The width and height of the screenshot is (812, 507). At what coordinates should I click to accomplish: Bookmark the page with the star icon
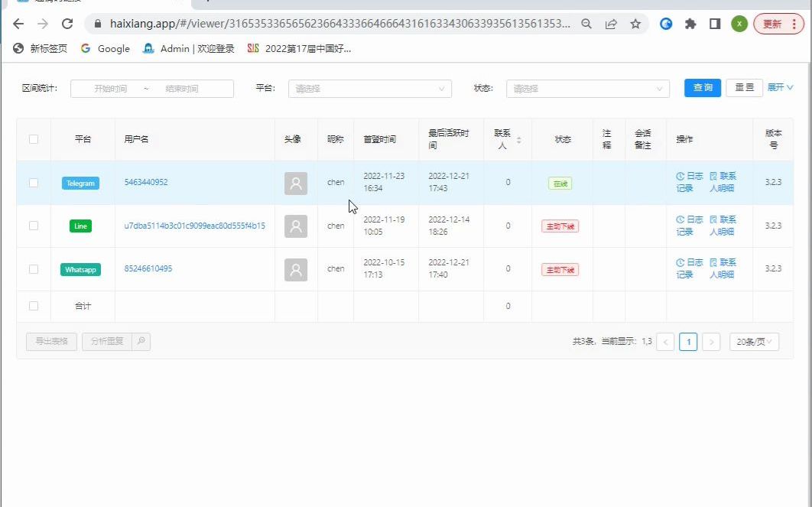pyautogui.click(x=635, y=24)
